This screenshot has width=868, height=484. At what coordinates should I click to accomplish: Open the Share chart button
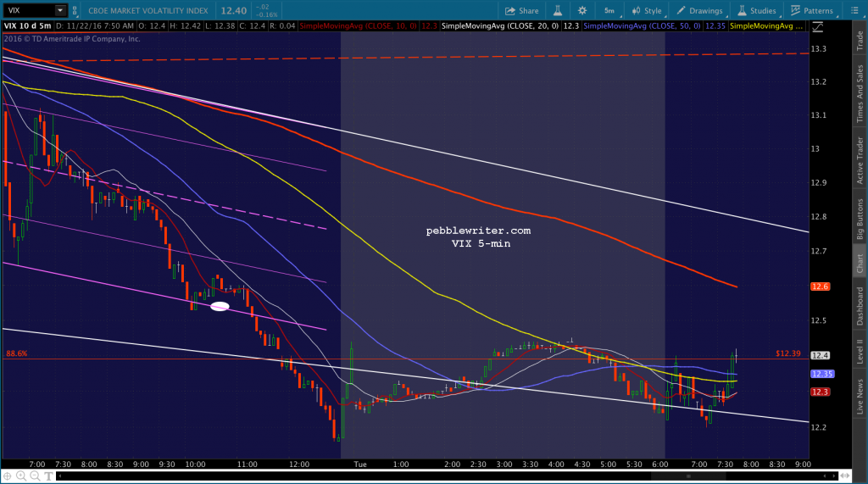[521, 10]
